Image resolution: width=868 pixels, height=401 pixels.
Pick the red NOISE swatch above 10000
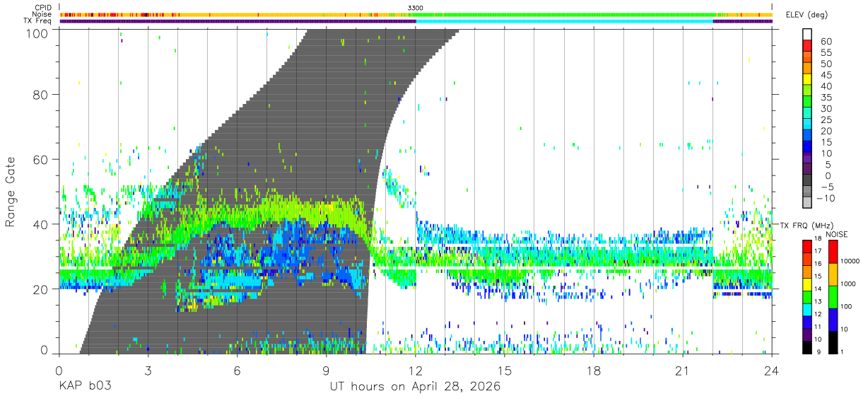tap(832, 251)
